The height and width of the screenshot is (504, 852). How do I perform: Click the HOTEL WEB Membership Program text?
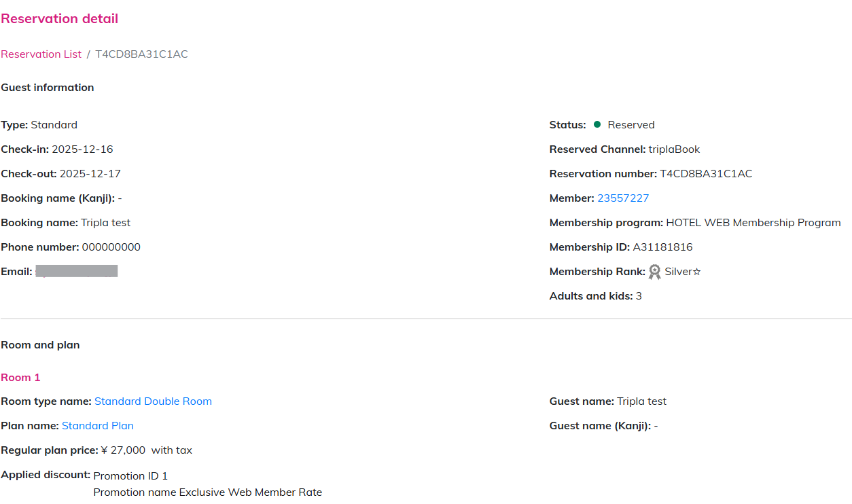(x=753, y=223)
